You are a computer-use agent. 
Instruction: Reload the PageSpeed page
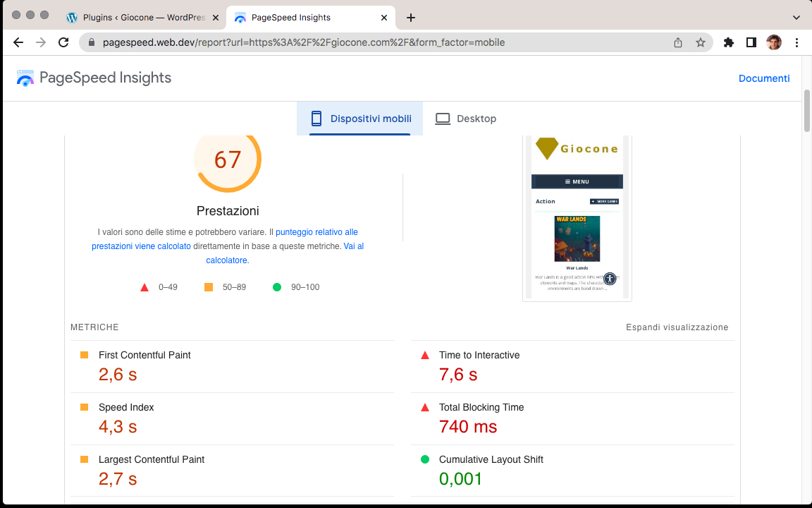[63, 42]
